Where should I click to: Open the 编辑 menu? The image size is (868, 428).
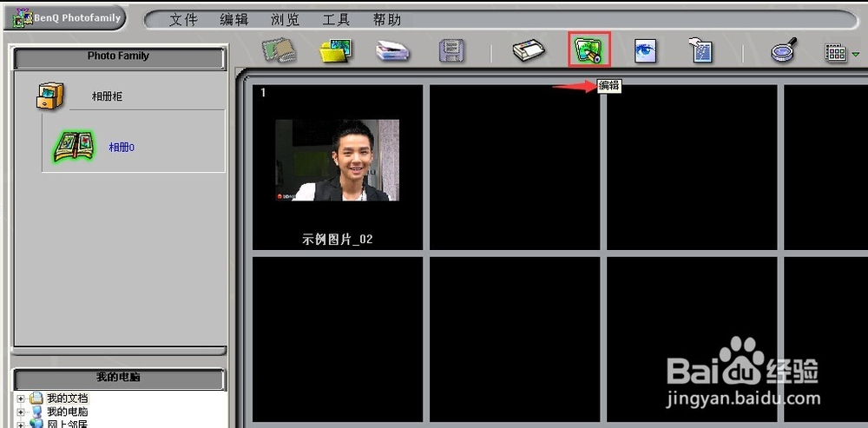click(x=234, y=20)
